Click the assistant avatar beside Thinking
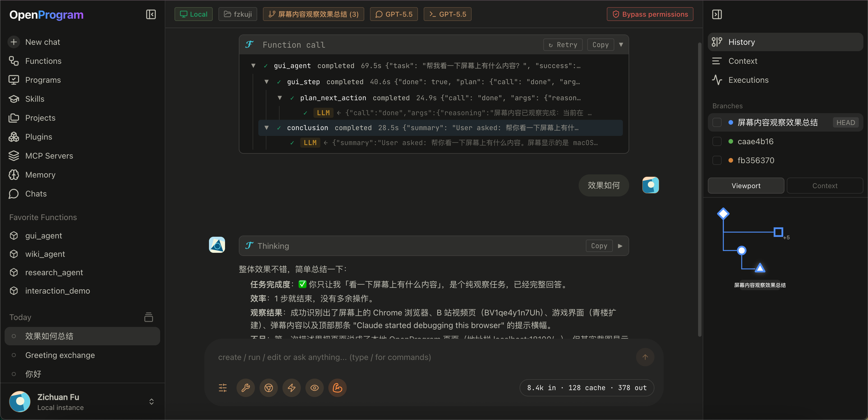Image resolution: width=868 pixels, height=420 pixels. click(217, 244)
